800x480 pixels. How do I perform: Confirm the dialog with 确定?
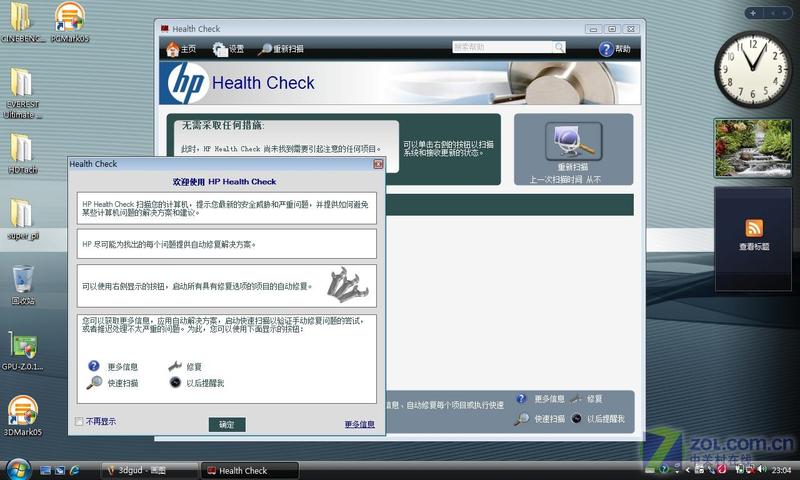227,424
